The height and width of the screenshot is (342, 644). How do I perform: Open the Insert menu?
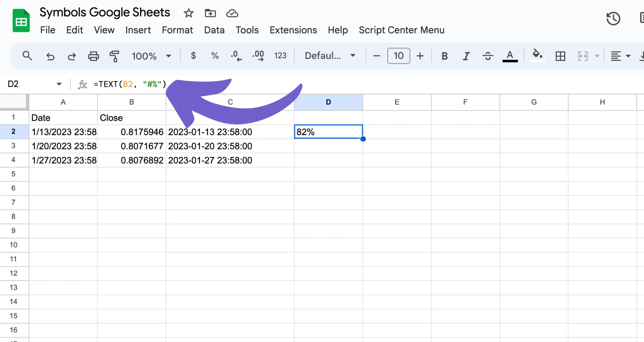[x=138, y=30]
